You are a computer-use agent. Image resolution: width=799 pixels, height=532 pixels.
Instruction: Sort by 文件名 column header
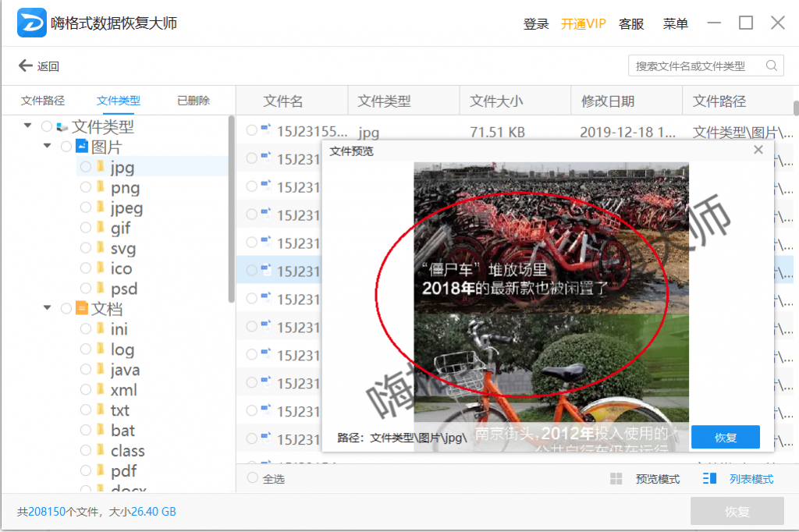283,101
